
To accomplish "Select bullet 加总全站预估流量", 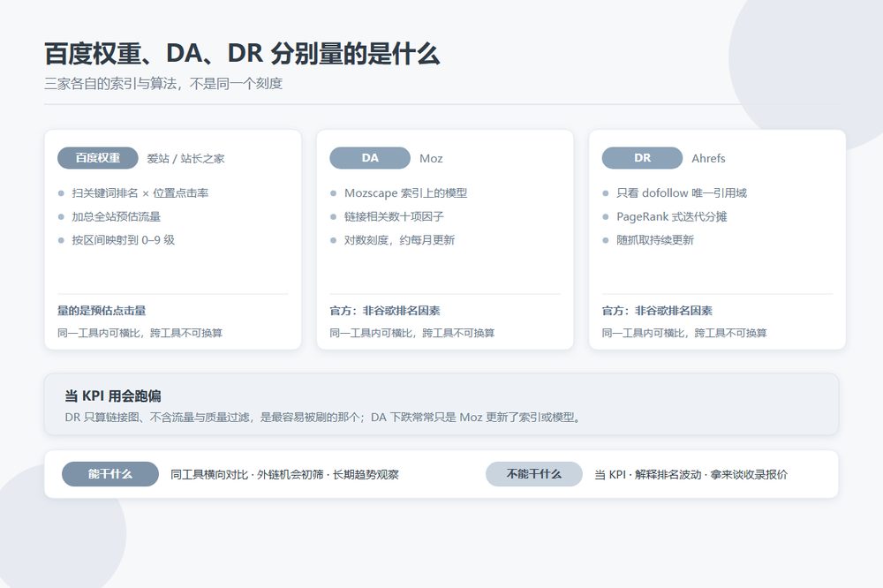I will tap(117, 217).
